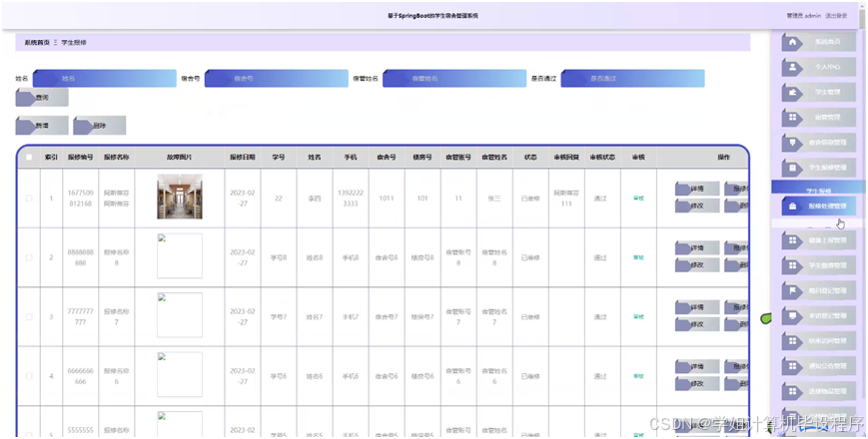Click the 宿舍信息管理 sidebar icon
The width and height of the screenshot is (868, 439).
point(793,142)
